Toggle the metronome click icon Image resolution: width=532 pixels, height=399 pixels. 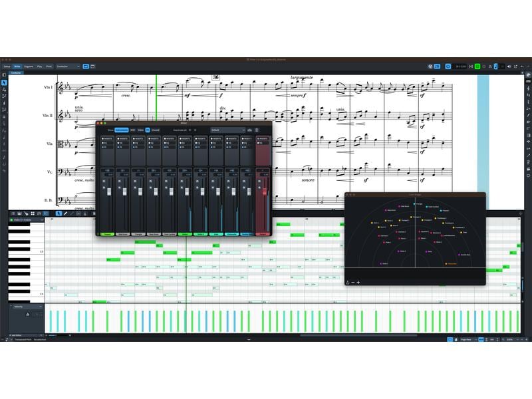pos(490,66)
